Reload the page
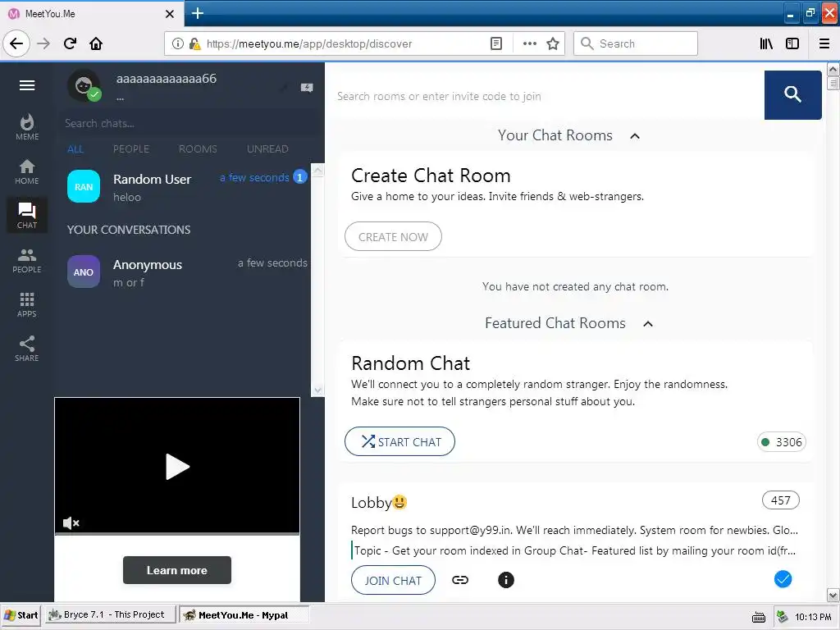This screenshot has width=840, height=630. coord(70,43)
